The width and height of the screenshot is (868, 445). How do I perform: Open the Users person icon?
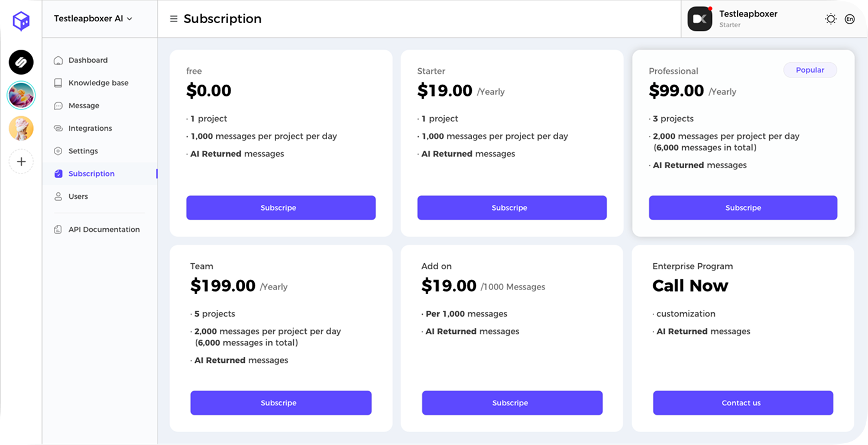[x=58, y=196]
